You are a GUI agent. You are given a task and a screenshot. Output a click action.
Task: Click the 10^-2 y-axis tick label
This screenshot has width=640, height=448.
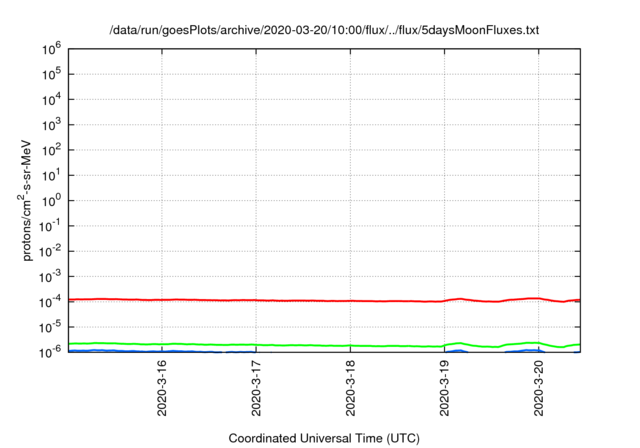coord(50,251)
